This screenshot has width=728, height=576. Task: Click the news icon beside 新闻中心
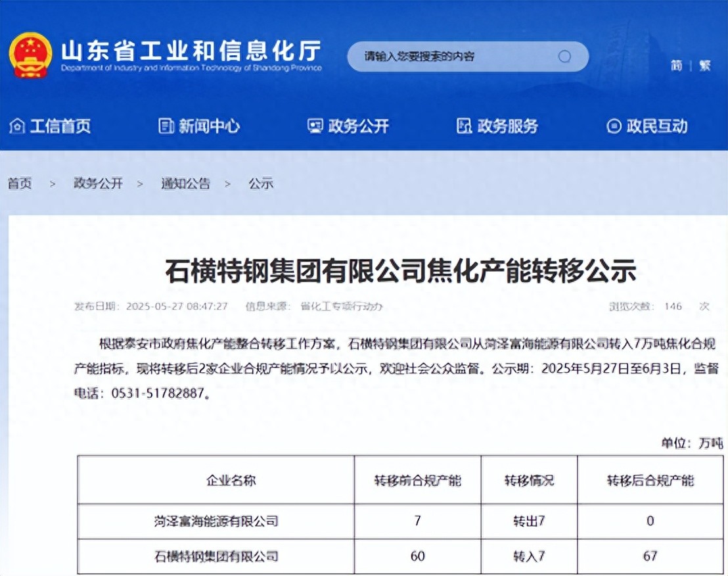tap(166, 126)
